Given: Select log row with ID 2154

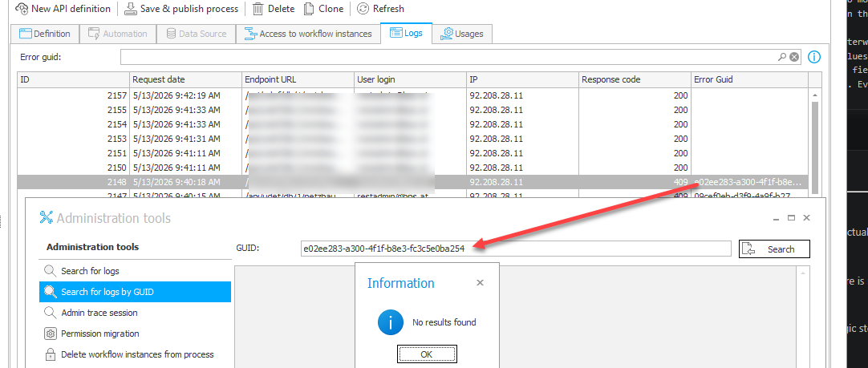Looking at the screenshot, I should (412, 124).
